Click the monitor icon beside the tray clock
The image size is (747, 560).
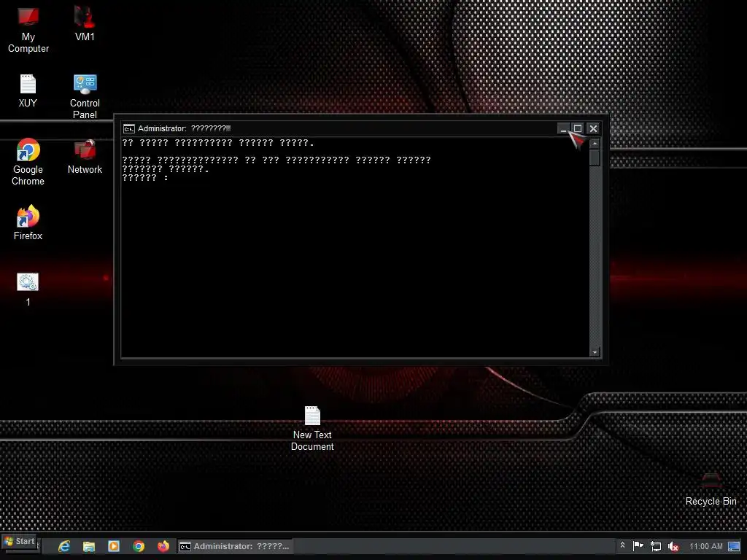click(734, 546)
